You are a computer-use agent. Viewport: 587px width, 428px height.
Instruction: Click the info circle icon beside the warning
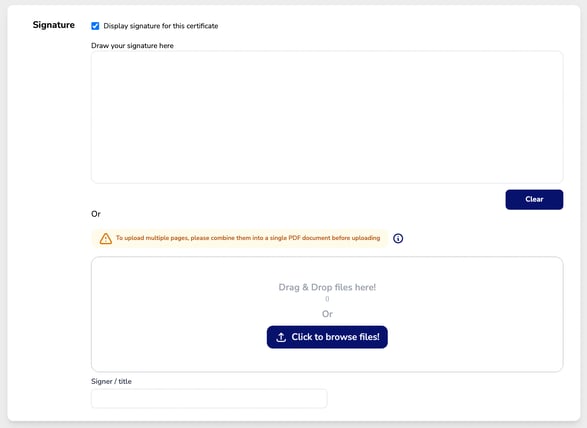coord(398,238)
